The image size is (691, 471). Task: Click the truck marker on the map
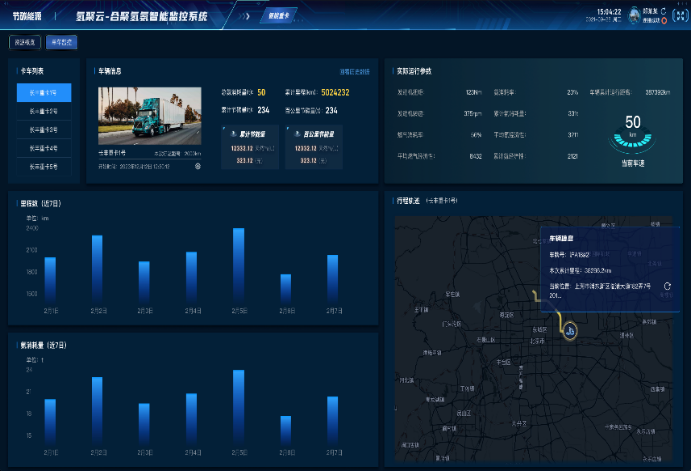tap(569, 329)
